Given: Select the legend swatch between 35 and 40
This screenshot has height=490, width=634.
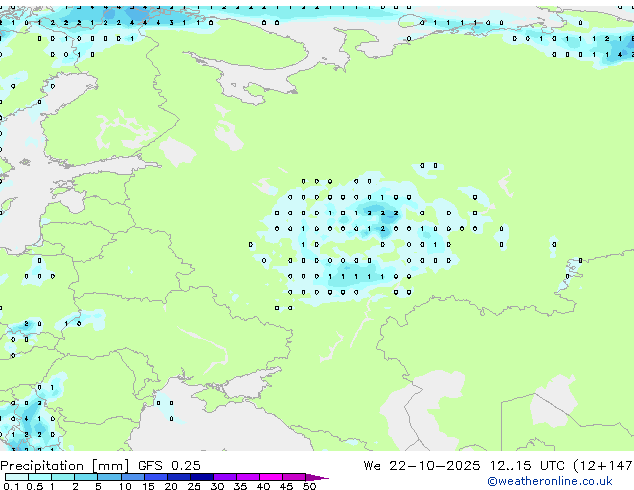Looking at the screenshot, I should coord(248,477).
